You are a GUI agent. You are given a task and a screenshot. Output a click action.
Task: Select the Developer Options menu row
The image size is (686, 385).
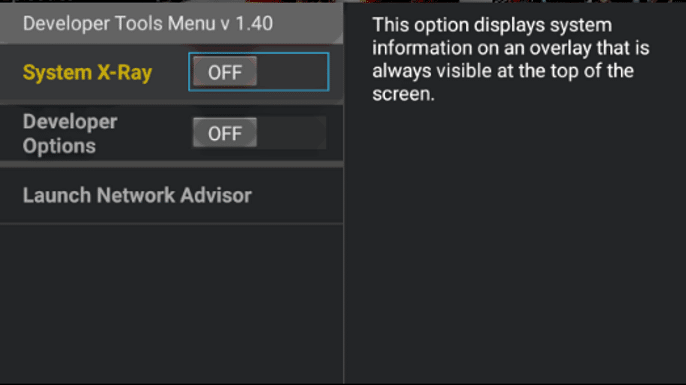172,133
